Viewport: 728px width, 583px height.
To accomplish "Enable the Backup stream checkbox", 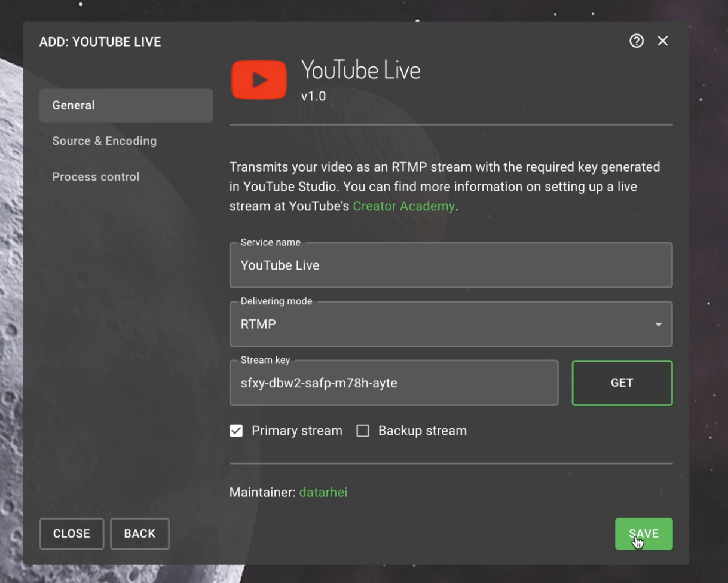I will (x=363, y=431).
